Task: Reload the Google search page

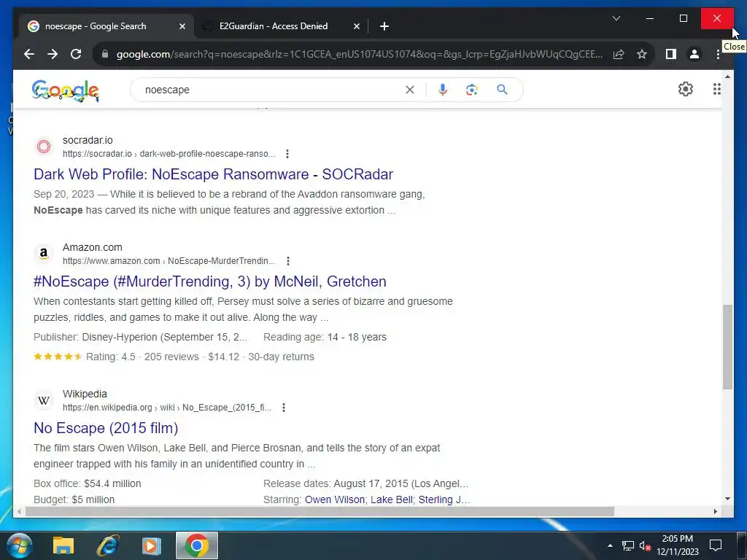Action: 76,54
